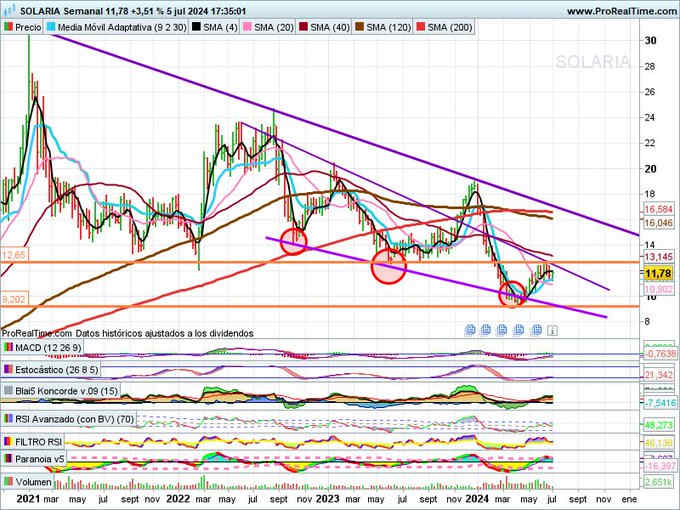The image size is (680, 510).
Task: Click the Paranoia v5 indicator icon
Action: pos(8,459)
